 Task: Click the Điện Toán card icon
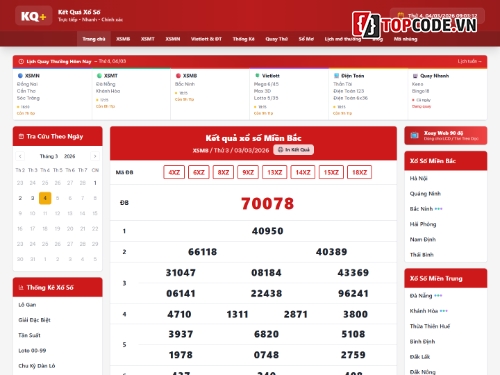pyautogui.click(x=336, y=76)
